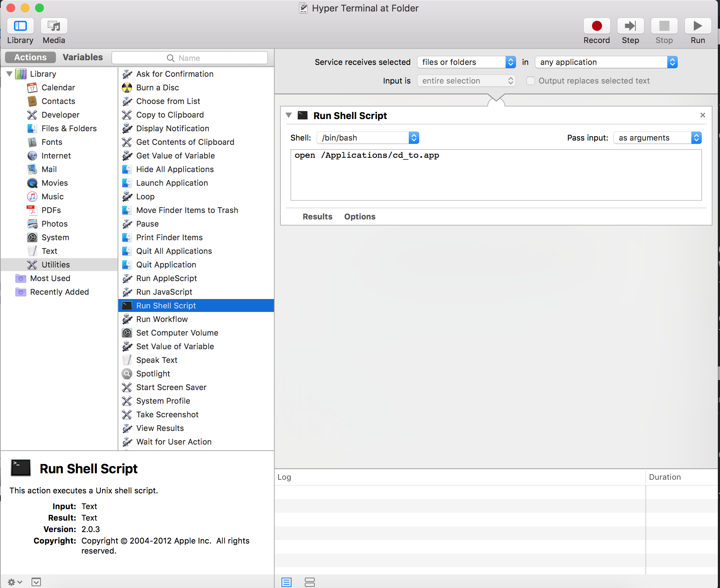
Task: Click the Options button
Action: click(360, 217)
